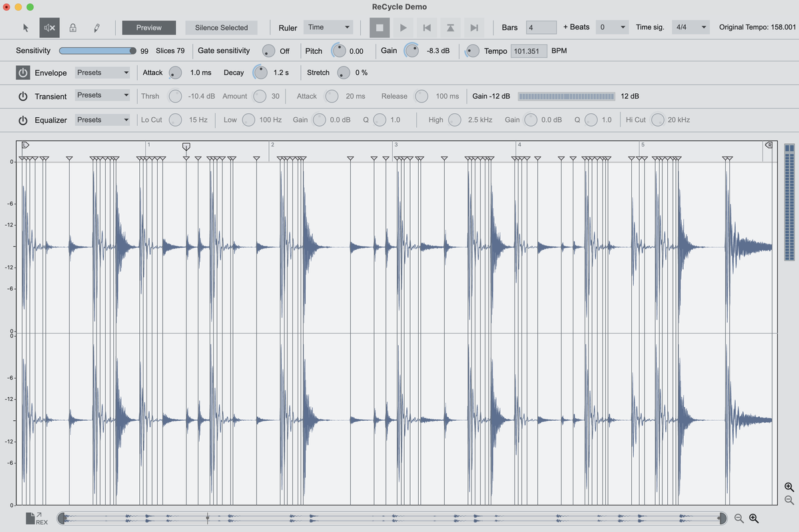Image resolution: width=799 pixels, height=532 pixels.
Task: Open Beats value dropdown
Action: [612, 27]
